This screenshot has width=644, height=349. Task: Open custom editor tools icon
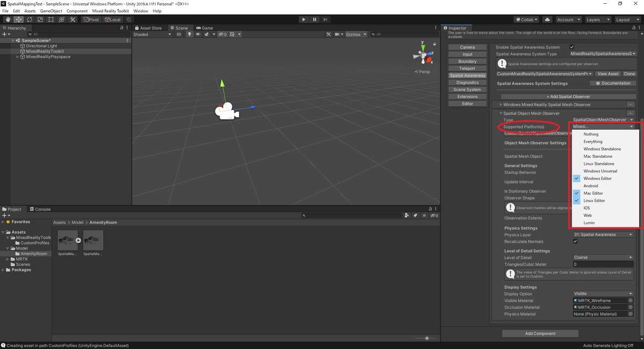coord(72,19)
